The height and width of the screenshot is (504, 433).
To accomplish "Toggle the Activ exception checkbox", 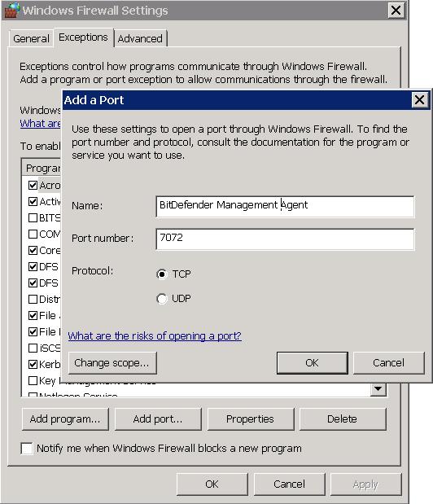I will pos(33,202).
